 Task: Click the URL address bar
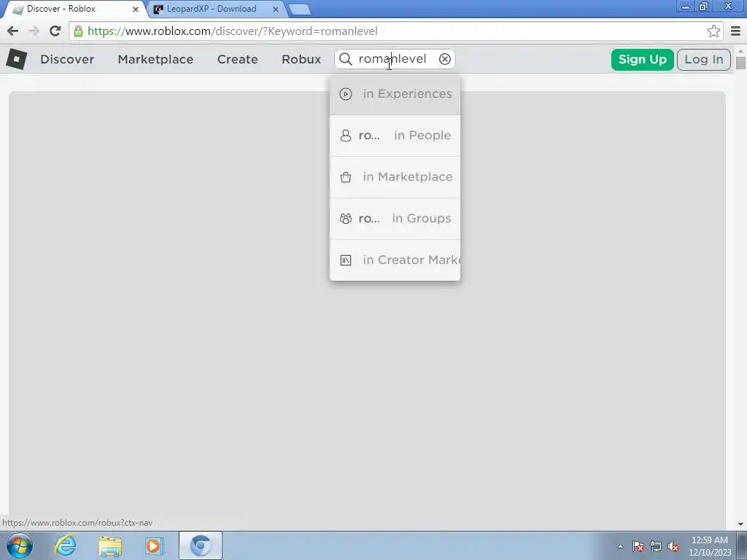(396, 31)
